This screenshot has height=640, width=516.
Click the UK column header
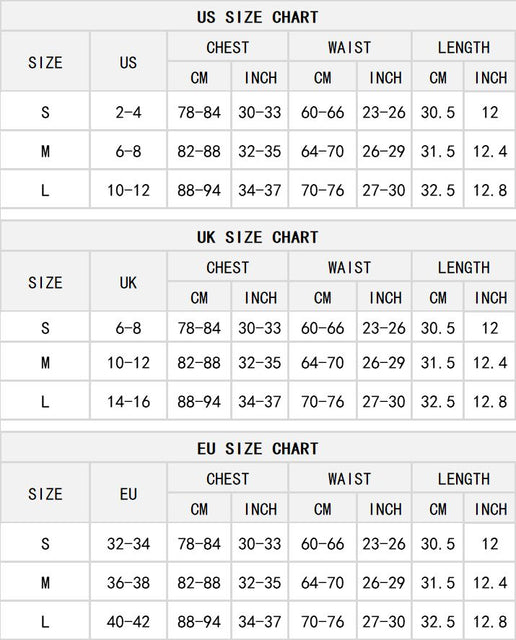pos(128,282)
